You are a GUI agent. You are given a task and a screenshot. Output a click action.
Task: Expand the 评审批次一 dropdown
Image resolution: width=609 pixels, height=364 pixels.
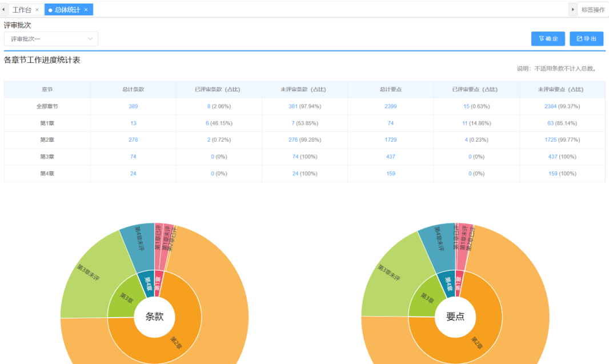(x=51, y=39)
